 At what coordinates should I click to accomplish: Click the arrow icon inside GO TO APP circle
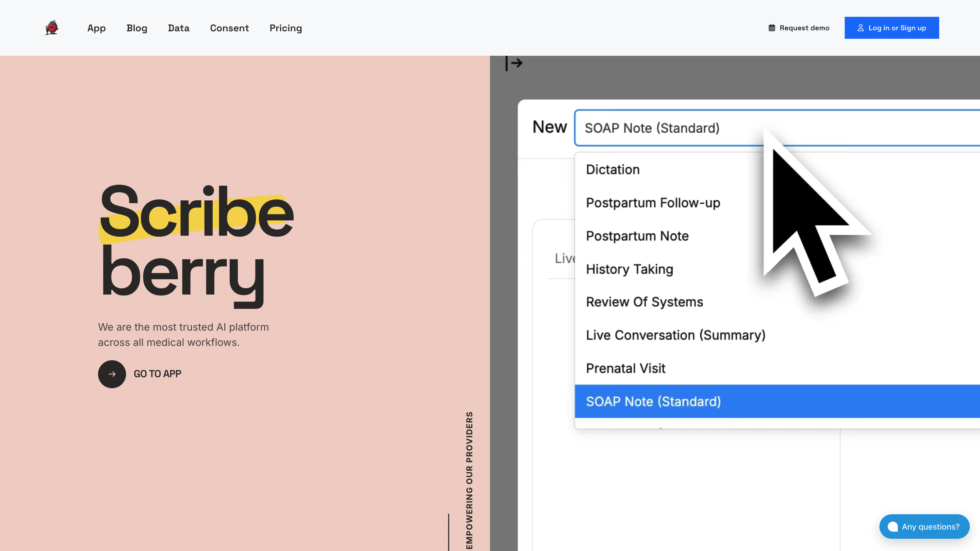[112, 374]
